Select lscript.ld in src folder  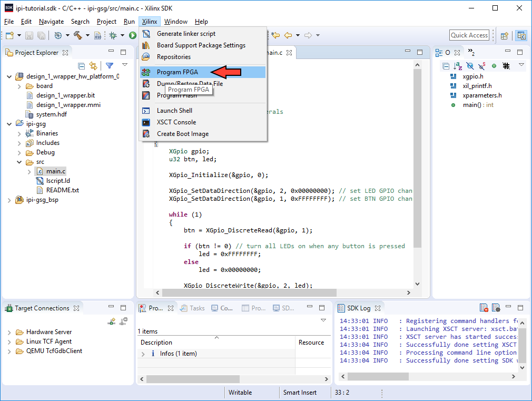pos(58,181)
